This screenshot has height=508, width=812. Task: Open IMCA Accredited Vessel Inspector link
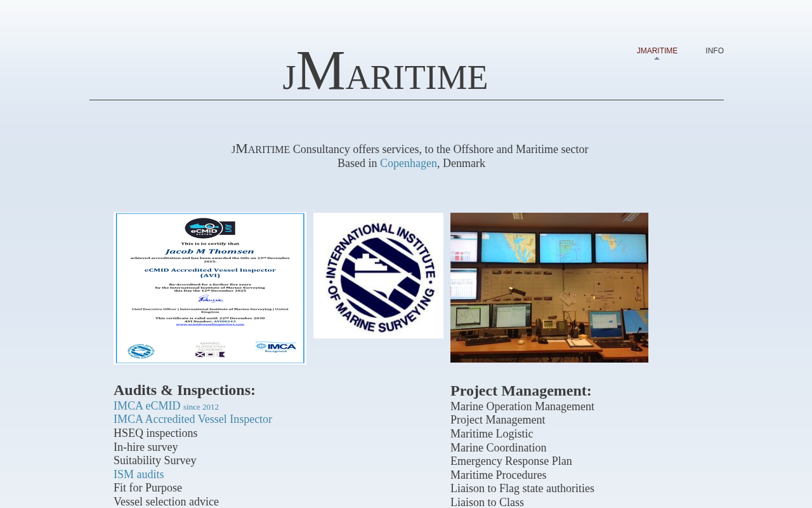point(193,419)
